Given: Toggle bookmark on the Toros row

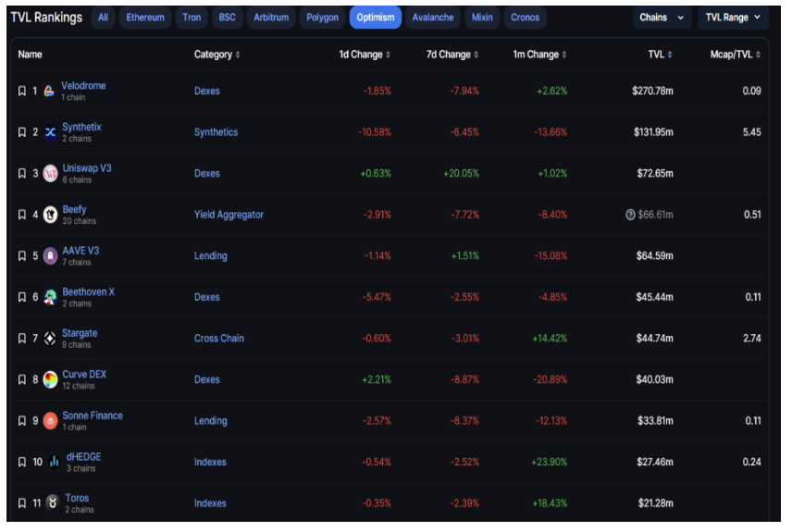Looking at the screenshot, I should click(x=21, y=503).
